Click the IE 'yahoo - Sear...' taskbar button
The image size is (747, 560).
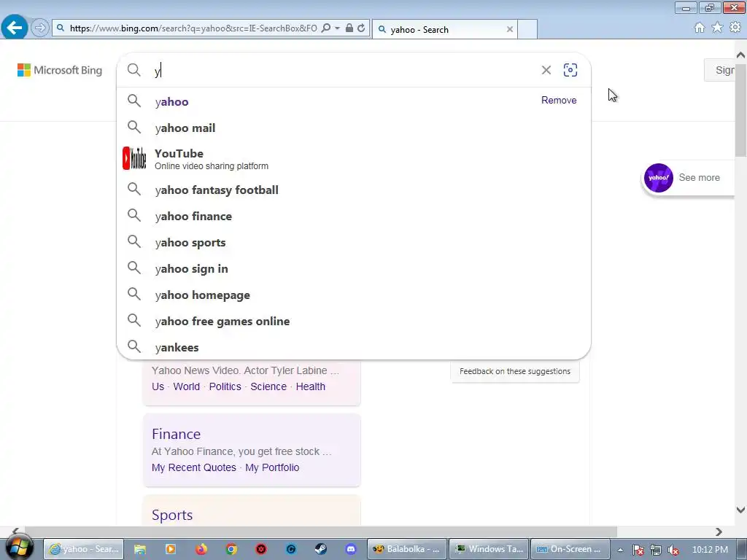(x=84, y=549)
